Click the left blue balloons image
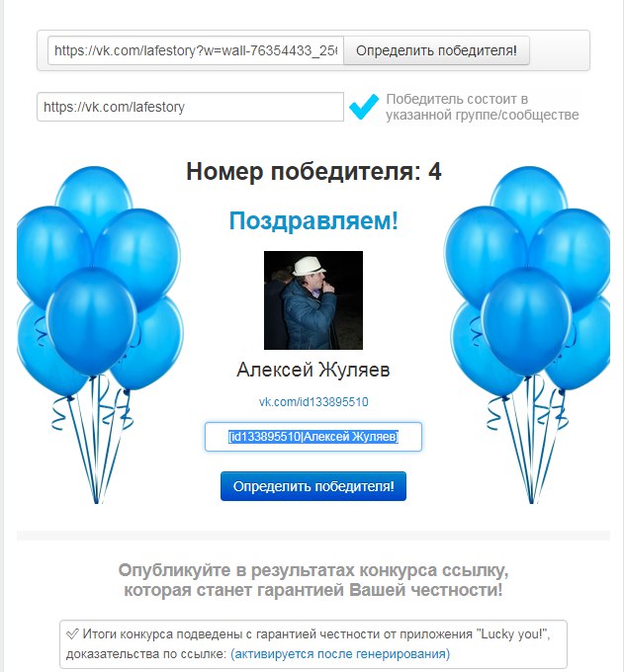The height and width of the screenshot is (672, 624). 100,334
